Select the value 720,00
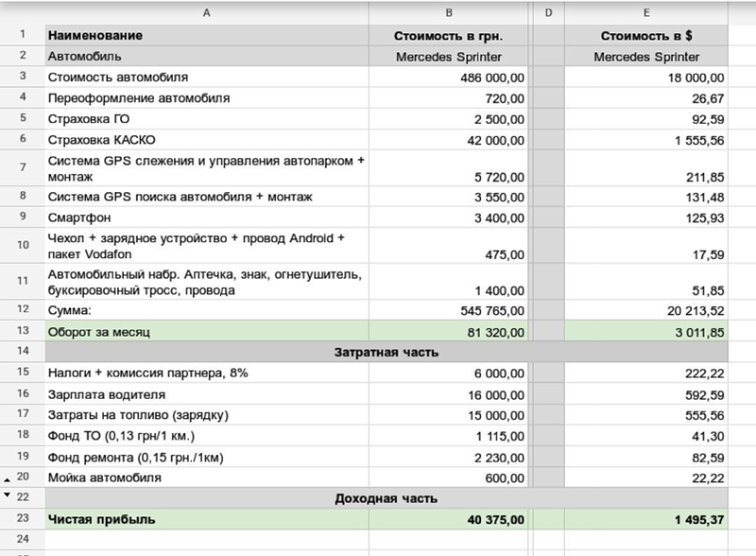 click(x=449, y=98)
